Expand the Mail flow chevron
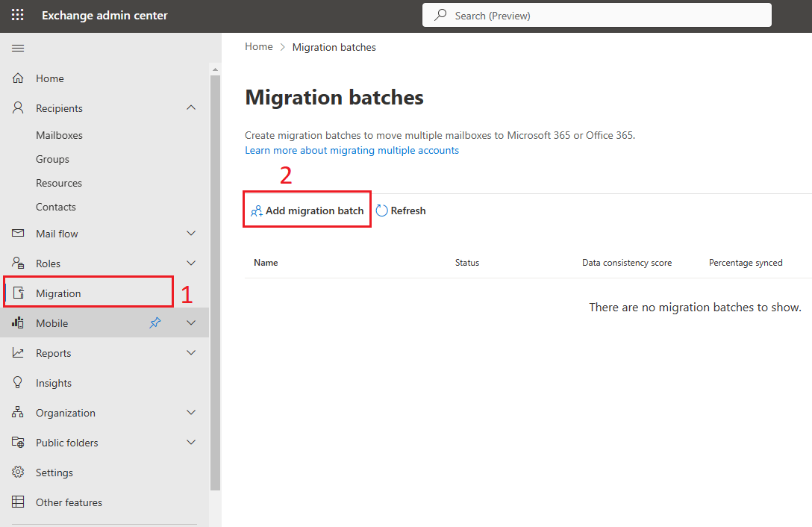The width and height of the screenshot is (812, 527). 191,233
